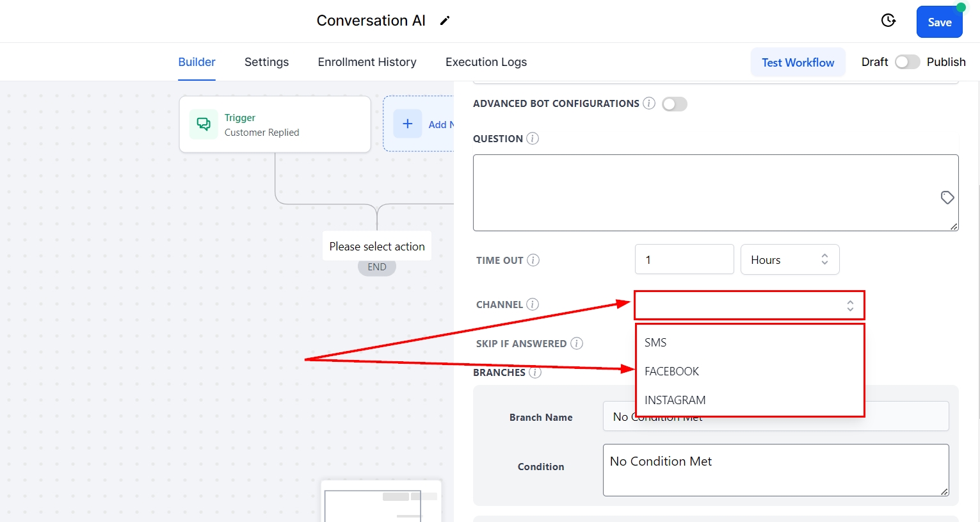Choose INSTAGRAM channel option
The width and height of the screenshot is (980, 522).
coord(675,400)
